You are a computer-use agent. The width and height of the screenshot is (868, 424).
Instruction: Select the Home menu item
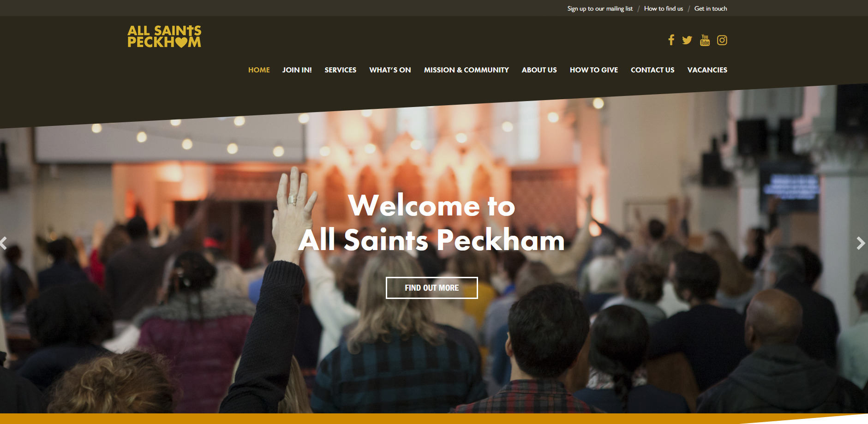[x=259, y=70]
